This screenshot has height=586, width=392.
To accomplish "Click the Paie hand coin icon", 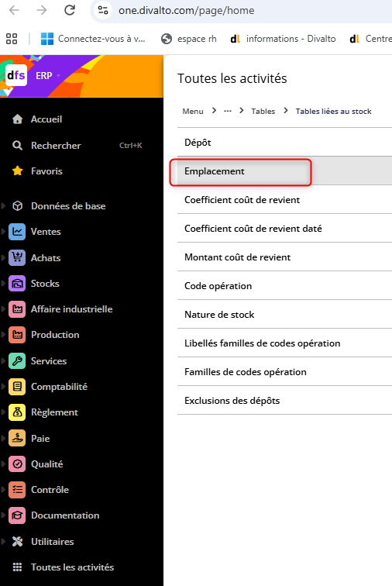I will click(17, 439).
